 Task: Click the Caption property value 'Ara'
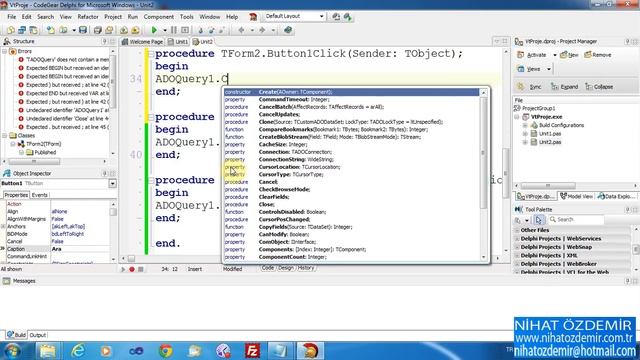[80, 249]
